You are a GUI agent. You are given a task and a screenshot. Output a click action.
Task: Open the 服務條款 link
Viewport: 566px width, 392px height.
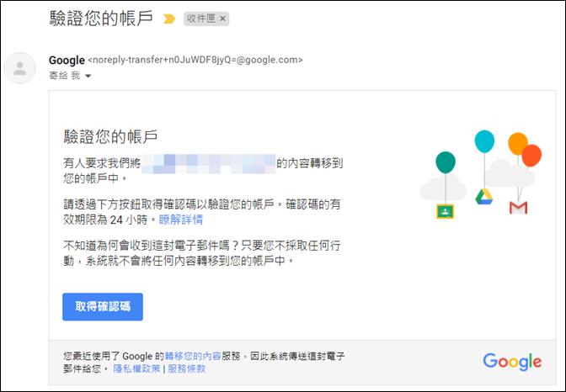187,368
